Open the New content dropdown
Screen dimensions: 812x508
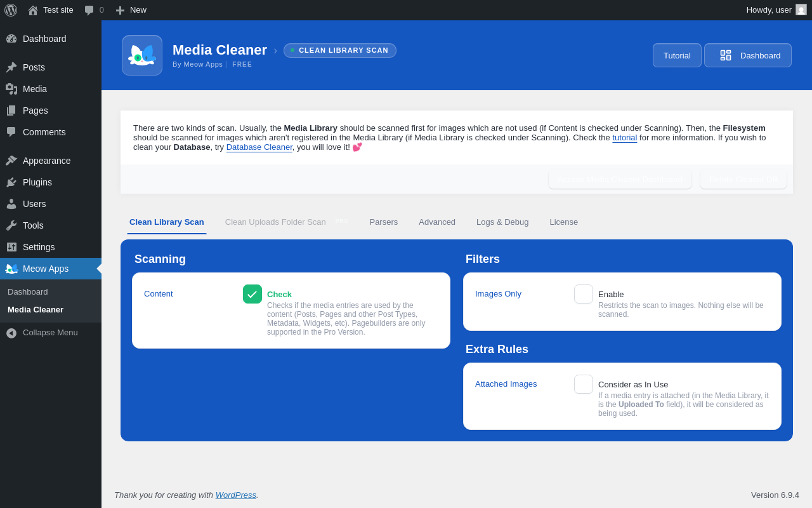pyautogui.click(x=131, y=10)
